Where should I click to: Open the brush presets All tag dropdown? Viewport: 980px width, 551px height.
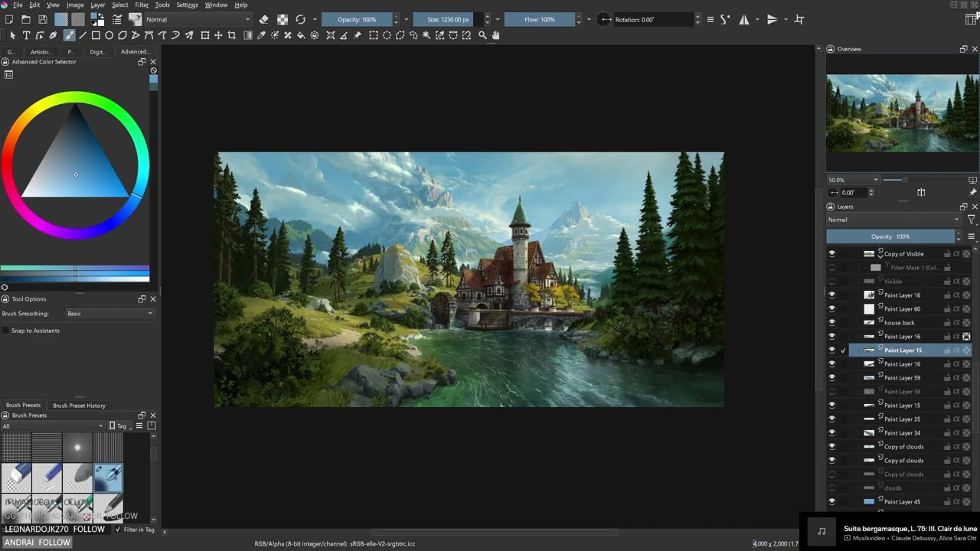click(x=53, y=425)
